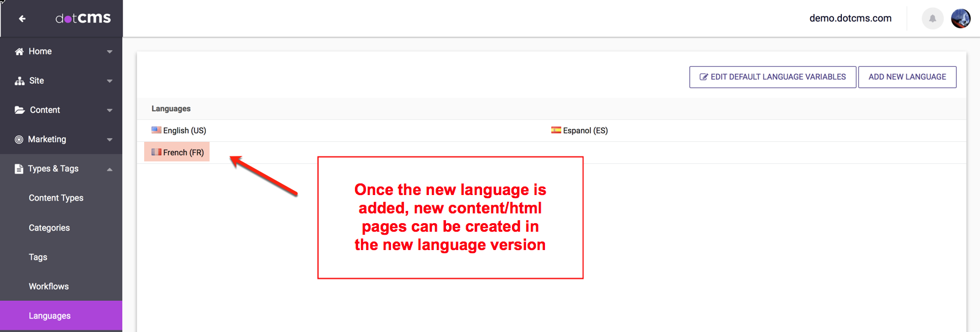Viewport: 980px width, 332px height.
Task: Collapse the Types & Tags section arrow
Action: 109,169
